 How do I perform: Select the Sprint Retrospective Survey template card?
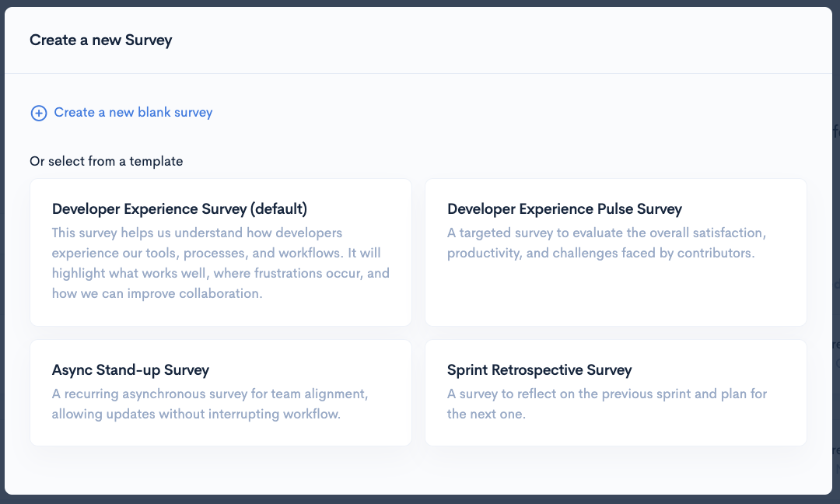[x=615, y=392]
